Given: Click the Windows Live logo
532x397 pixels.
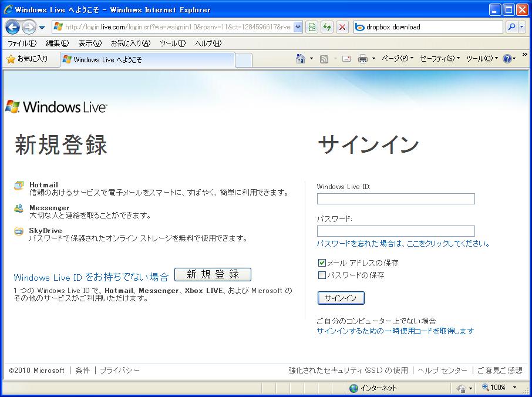Looking at the screenshot, I should pos(56,107).
